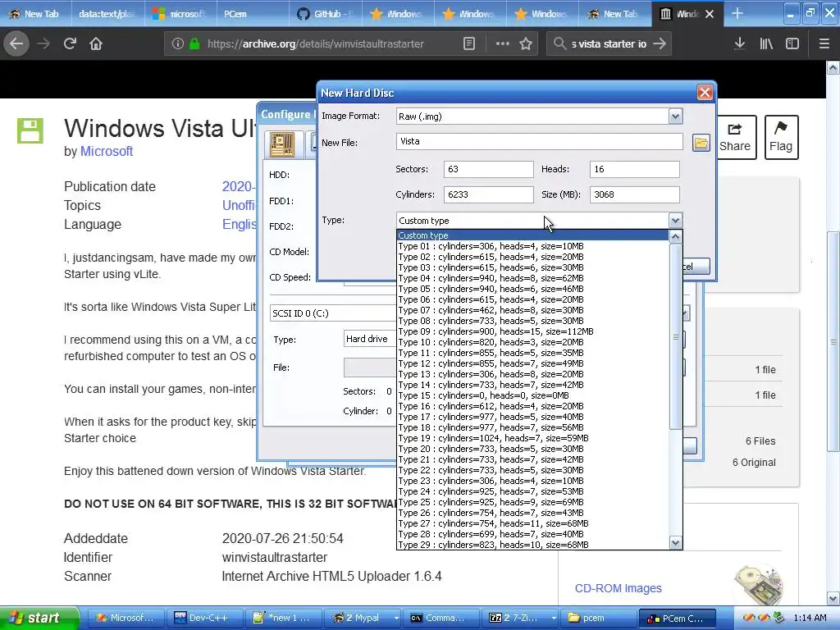This screenshot has height=630, width=840.
Task: Select Type 04 cylinders=940 size=62MB
Action: click(x=533, y=278)
